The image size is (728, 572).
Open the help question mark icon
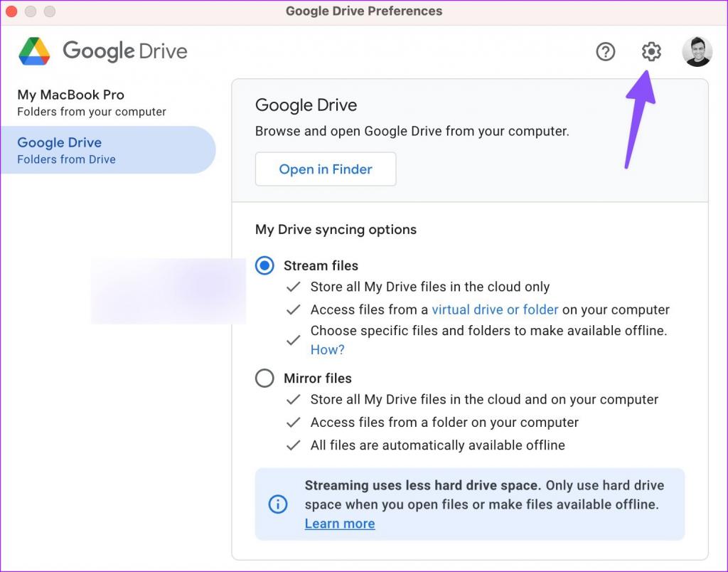point(606,51)
